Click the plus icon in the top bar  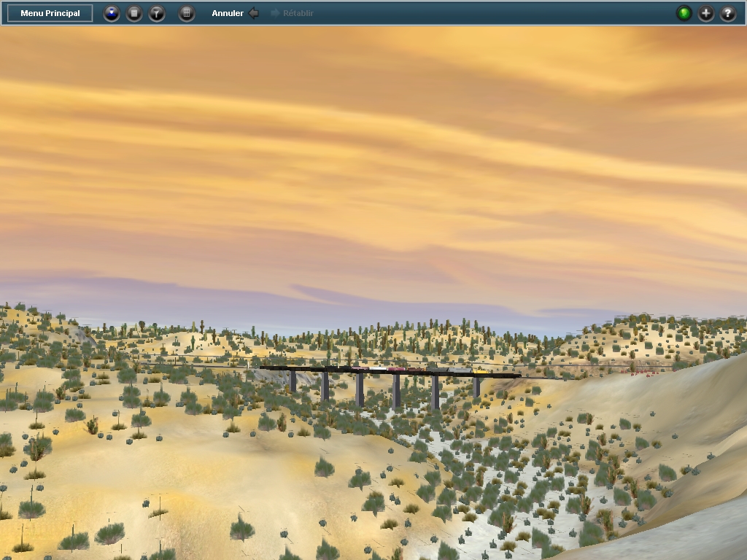coord(706,13)
